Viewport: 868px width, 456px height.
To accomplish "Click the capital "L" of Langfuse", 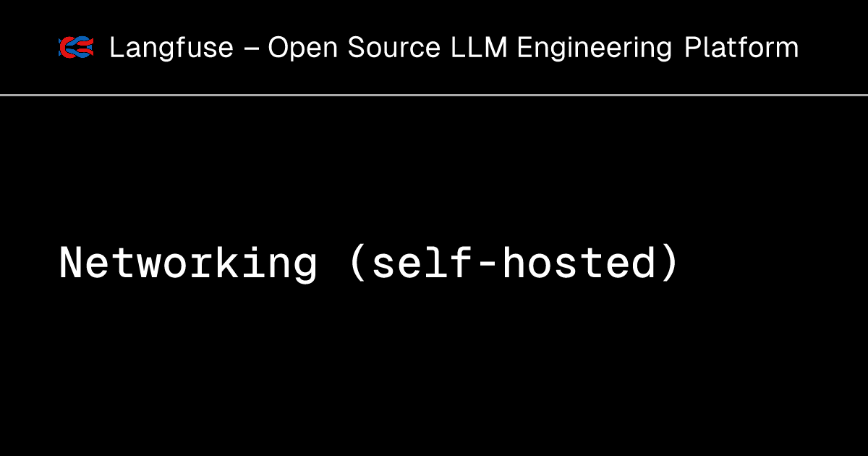I will (116, 48).
